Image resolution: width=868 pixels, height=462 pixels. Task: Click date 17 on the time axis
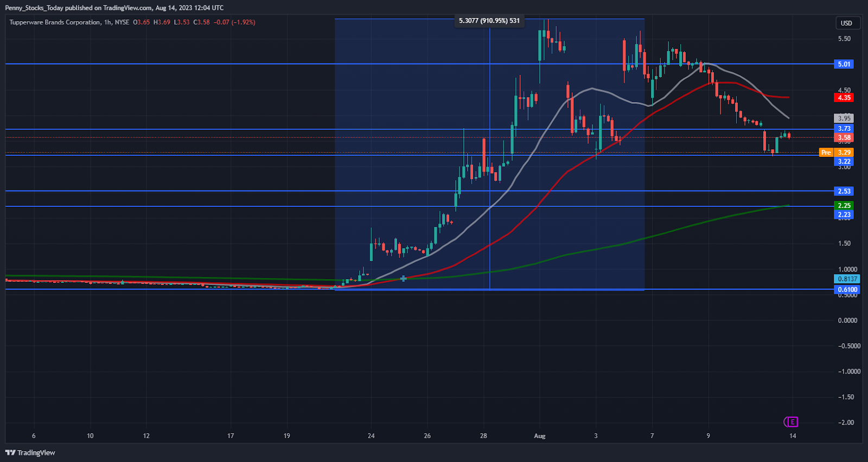click(231, 436)
